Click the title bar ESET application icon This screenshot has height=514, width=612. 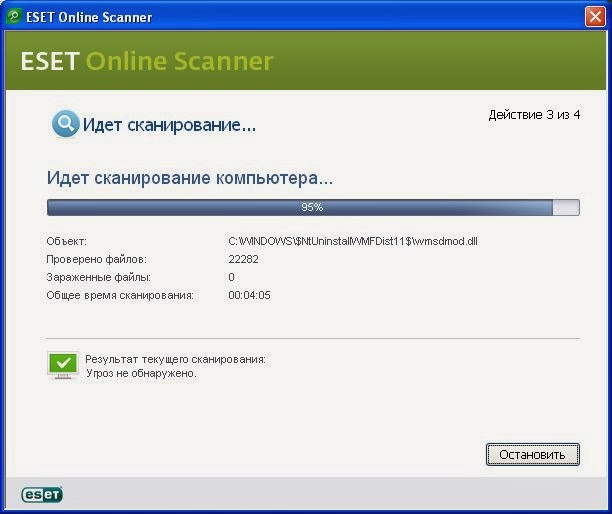[14, 16]
